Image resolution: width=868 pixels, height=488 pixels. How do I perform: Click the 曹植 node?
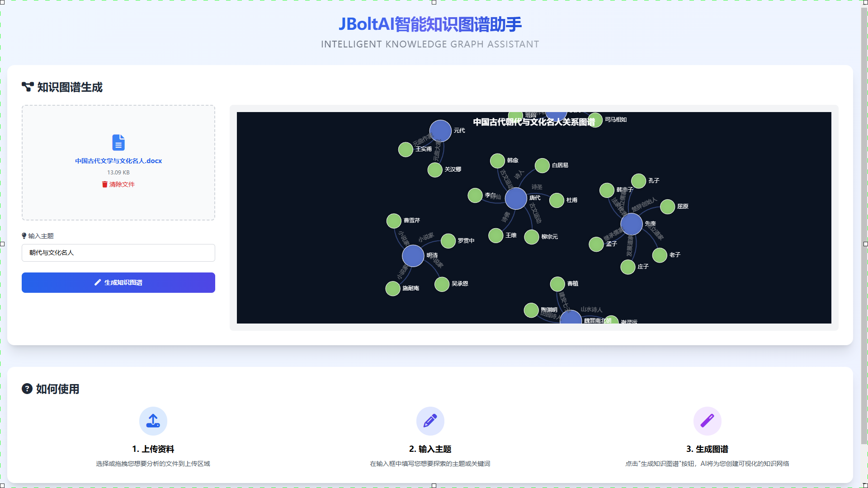click(x=557, y=284)
